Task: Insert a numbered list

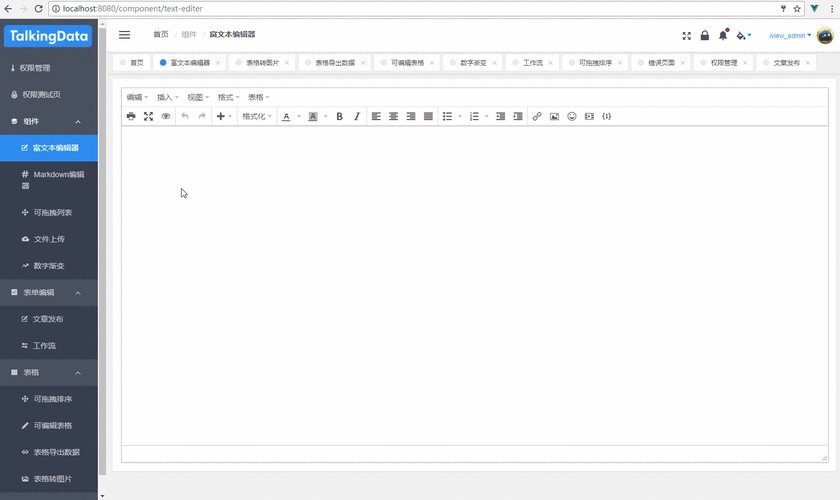Action: (474, 116)
